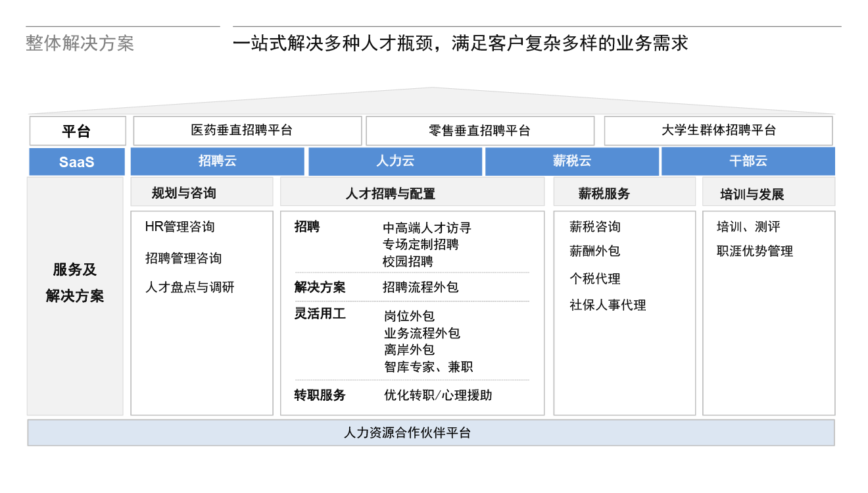
Task: Select the 薪酬外包 item
Action: pos(595,251)
